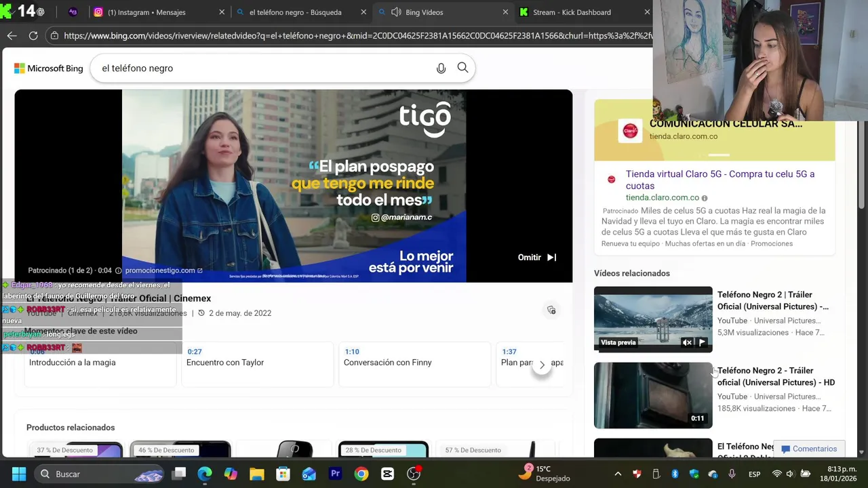Click the 46 % De Descuento product card

(x=180, y=450)
